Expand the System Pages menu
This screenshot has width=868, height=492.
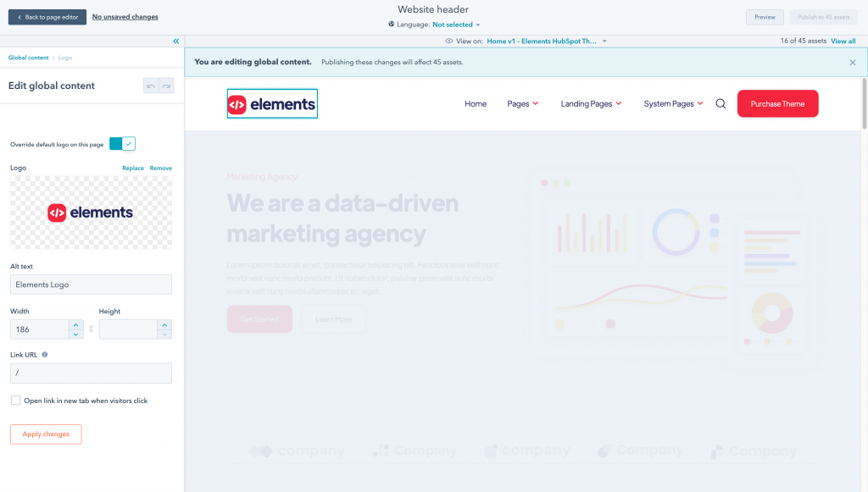tap(673, 104)
